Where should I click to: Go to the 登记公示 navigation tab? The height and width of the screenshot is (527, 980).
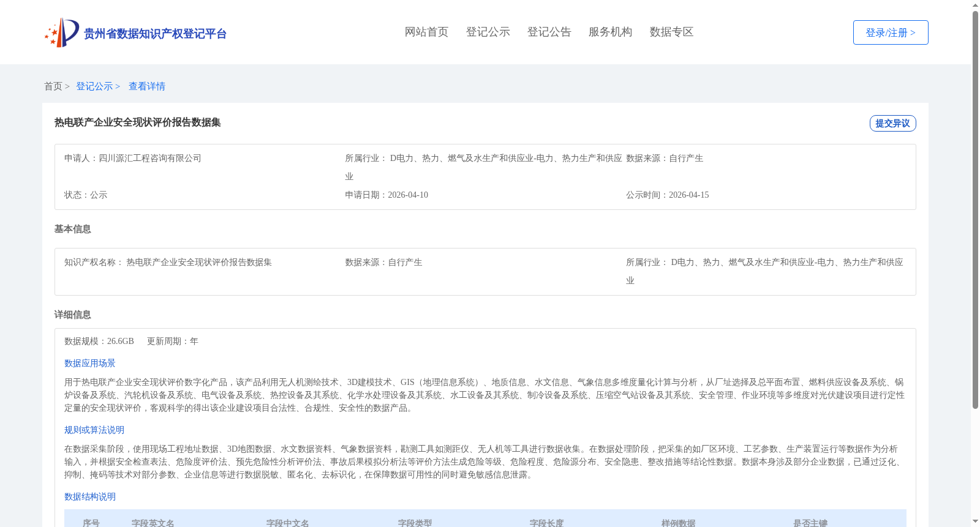pyautogui.click(x=488, y=32)
